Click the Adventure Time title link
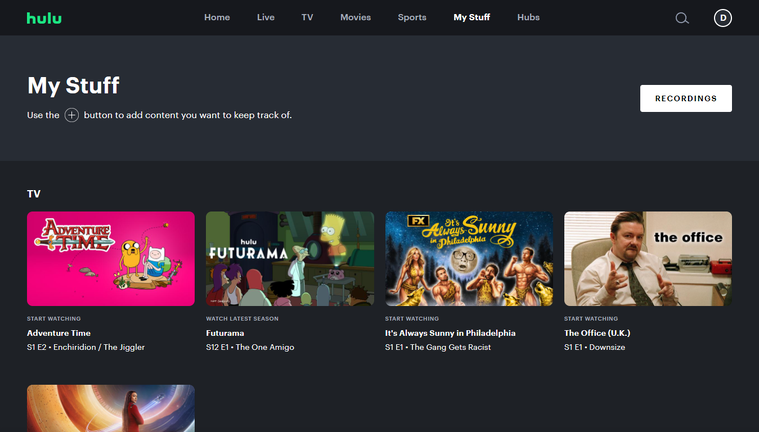The image size is (759, 432). [59, 333]
